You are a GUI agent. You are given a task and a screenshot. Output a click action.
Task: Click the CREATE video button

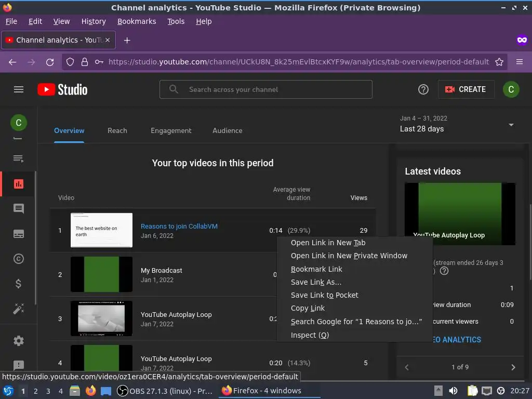[466, 89]
